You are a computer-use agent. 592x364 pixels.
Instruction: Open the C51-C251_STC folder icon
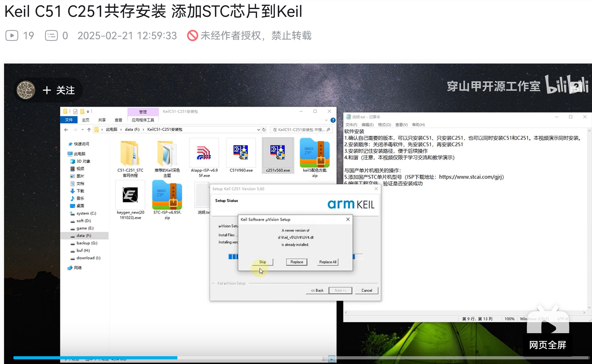click(x=130, y=154)
